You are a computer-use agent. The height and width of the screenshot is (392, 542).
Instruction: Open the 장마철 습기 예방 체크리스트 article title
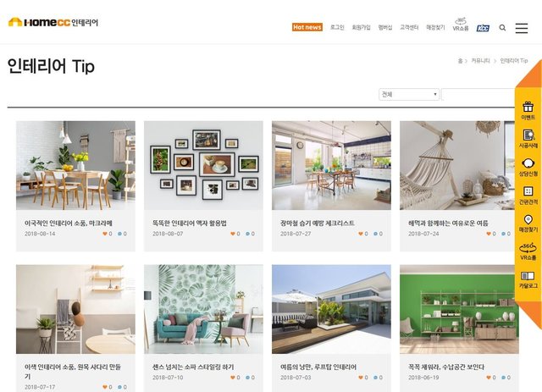[318, 224]
